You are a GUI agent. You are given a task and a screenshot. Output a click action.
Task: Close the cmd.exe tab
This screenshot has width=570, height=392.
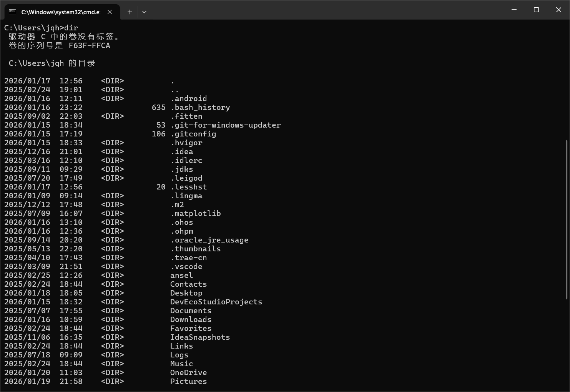click(110, 12)
